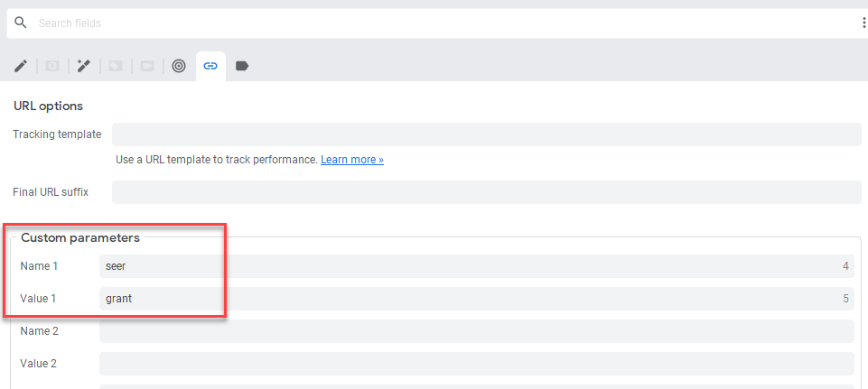Click the Tracking template input field

tap(486, 134)
